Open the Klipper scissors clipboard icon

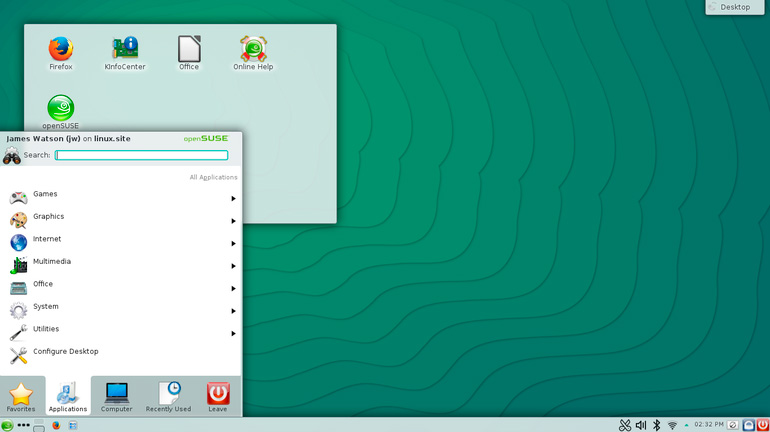625,425
